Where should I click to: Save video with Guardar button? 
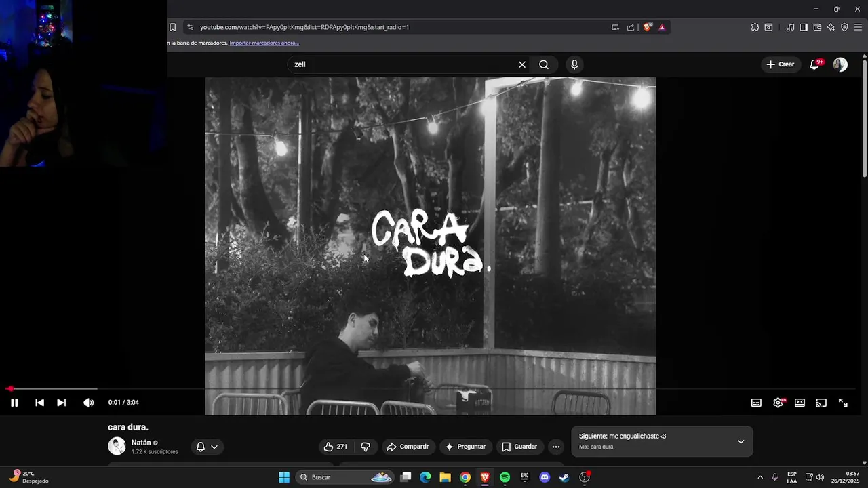(x=519, y=447)
